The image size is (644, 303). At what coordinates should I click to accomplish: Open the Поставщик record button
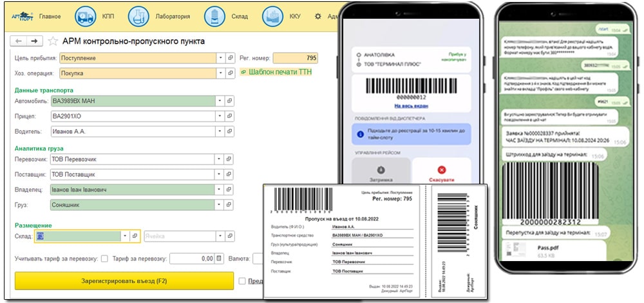pos(229,174)
